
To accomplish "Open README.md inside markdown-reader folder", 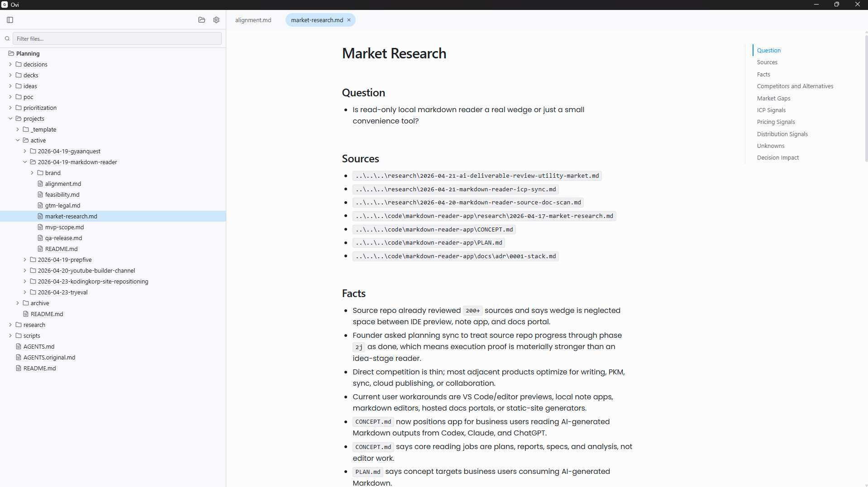I will [x=113, y=249].
